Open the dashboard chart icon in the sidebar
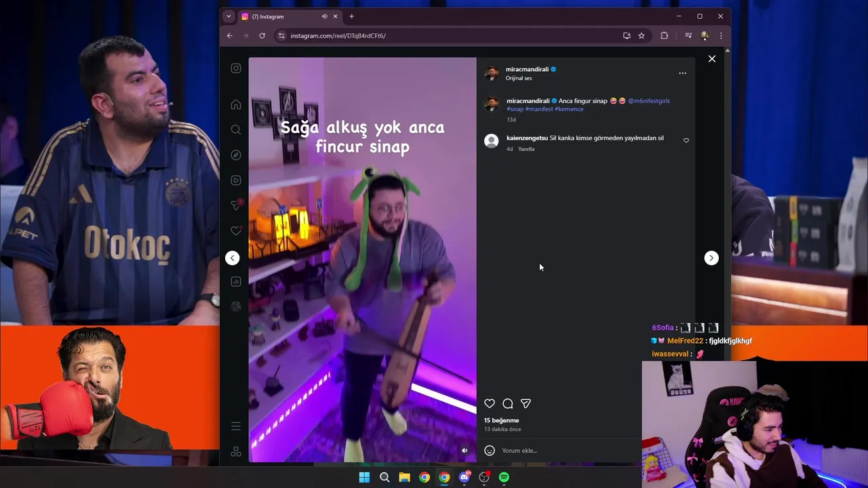 (236, 281)
